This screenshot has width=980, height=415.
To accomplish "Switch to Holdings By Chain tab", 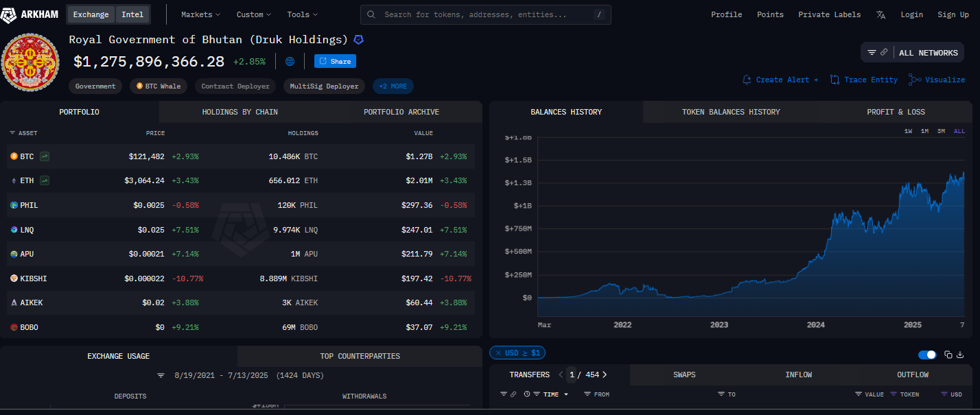I will [x=240, y=112].
